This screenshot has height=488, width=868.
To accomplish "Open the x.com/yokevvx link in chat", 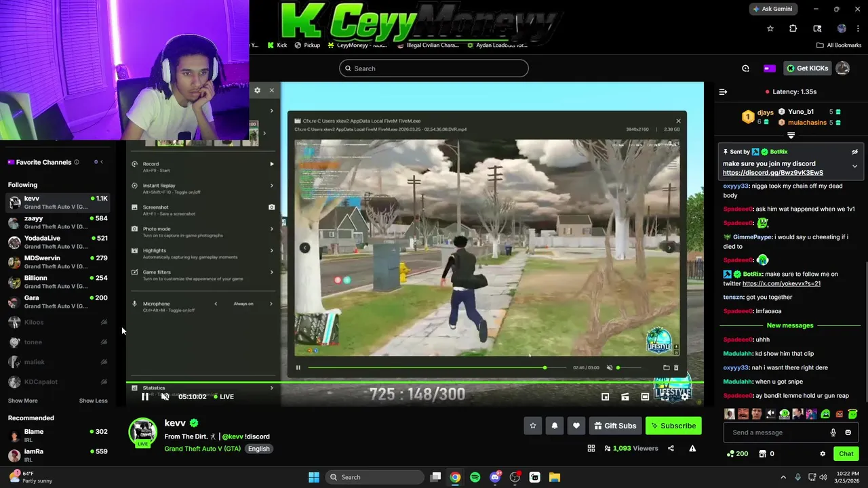I will tap(781, 283).
